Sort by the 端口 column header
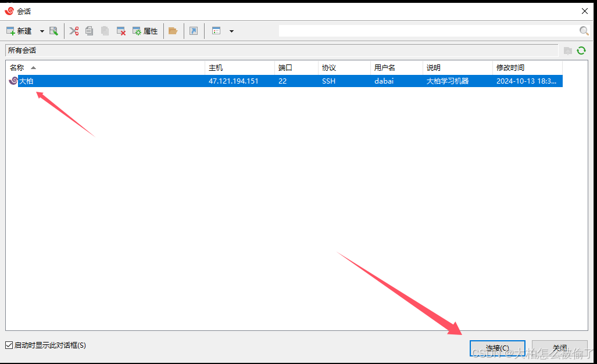Viewport: 597px width, 364px height. (x=296, y=68)
